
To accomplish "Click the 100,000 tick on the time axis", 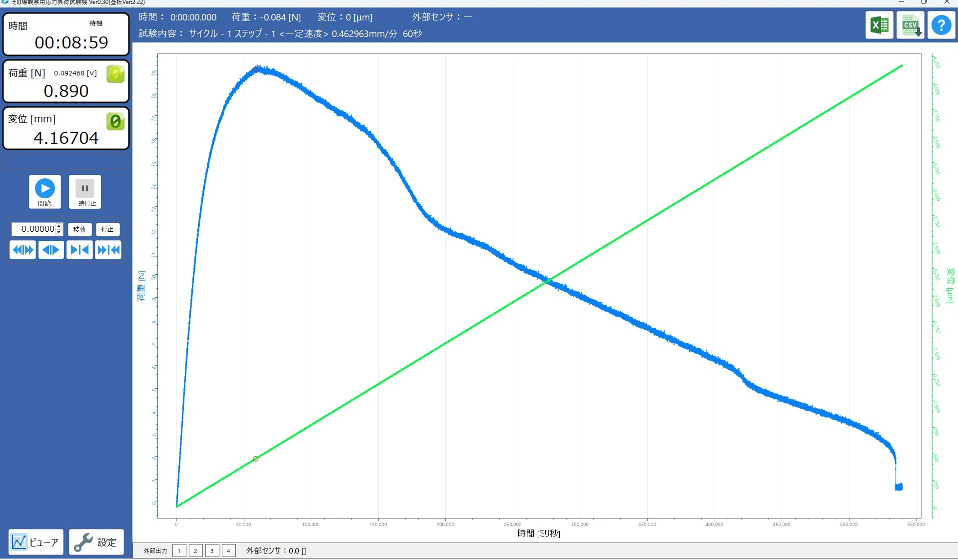I will point(311,524).
